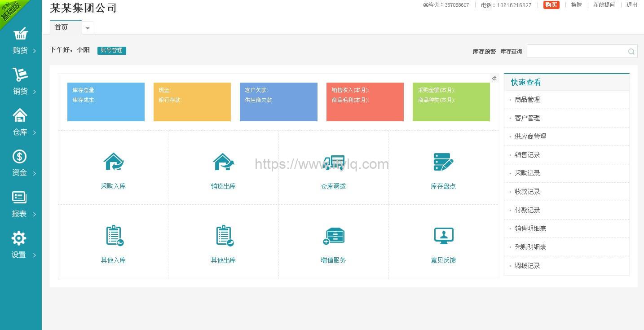Open 账号管理 account management
Screen dimensions: 644x330
pos(111,50)
